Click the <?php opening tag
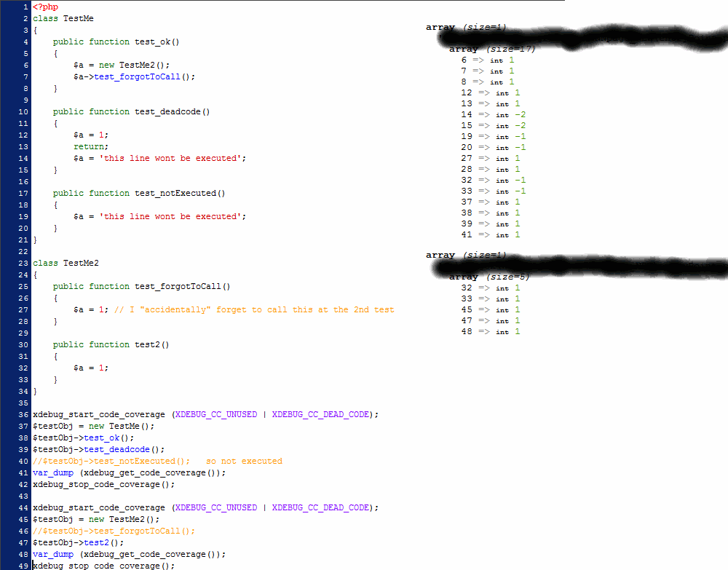 [x=46, y=7]
